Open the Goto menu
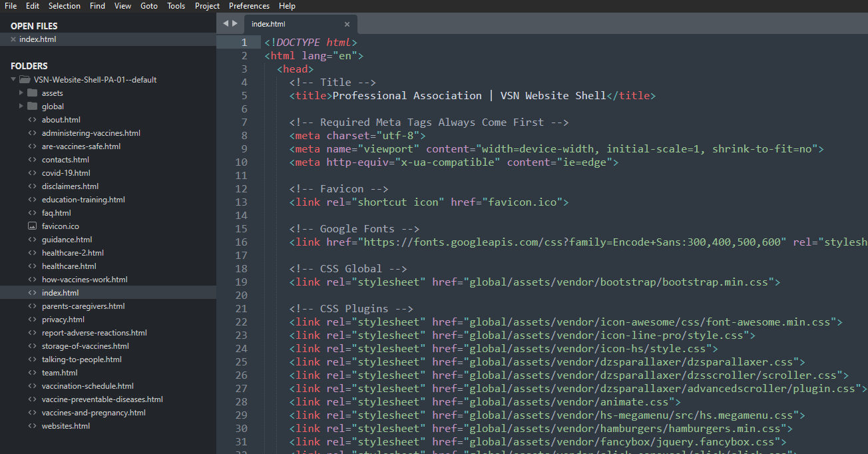 149,6
